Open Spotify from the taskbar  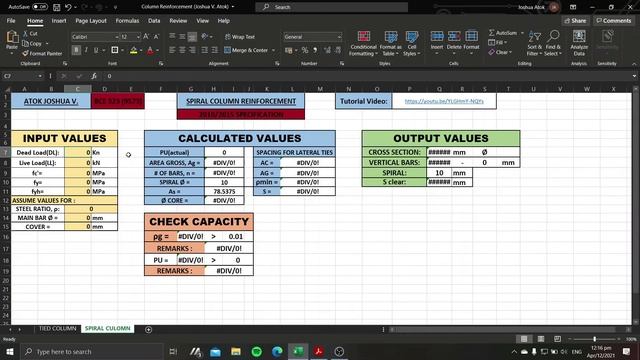coord(256,351)
